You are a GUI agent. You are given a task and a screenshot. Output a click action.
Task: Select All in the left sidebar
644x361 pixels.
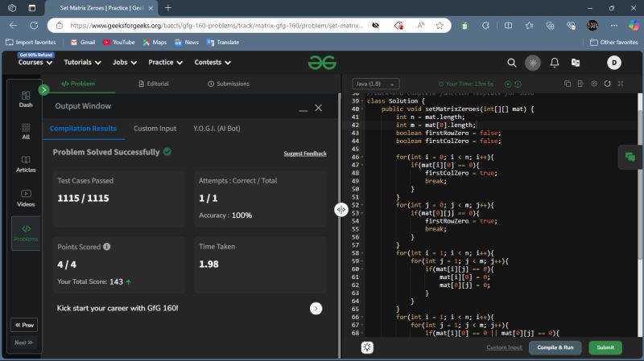coord(26,131)
